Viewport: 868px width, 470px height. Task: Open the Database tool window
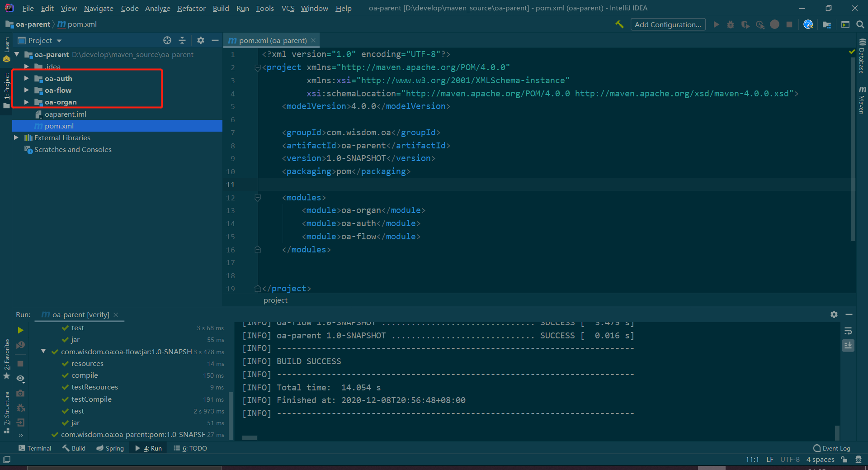click(x=862, y=56)
